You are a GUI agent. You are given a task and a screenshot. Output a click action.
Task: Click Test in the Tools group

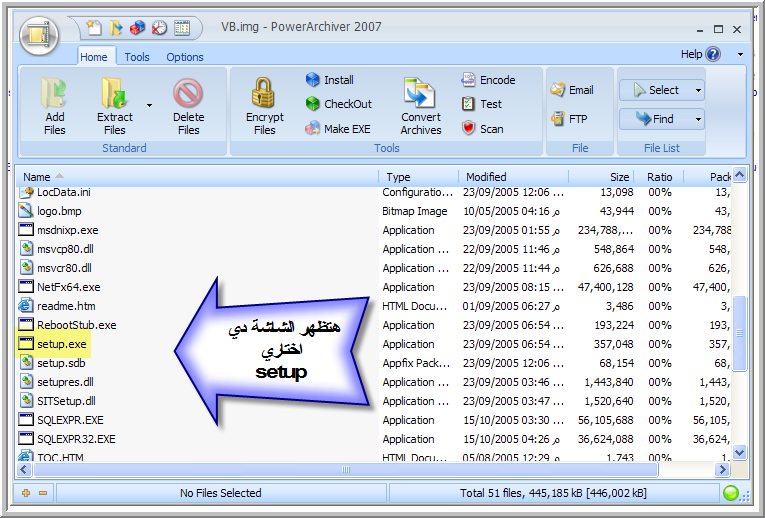[x=482, y=103]
